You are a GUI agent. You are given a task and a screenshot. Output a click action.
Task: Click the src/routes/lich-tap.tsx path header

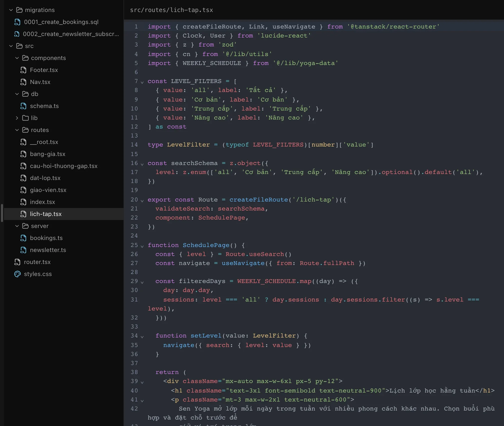171,10
